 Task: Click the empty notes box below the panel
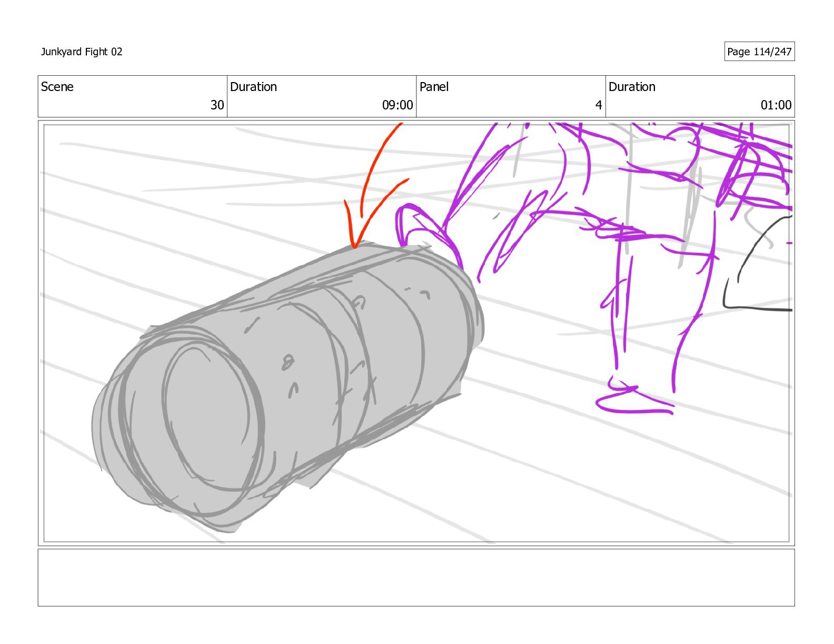[416, 578]
